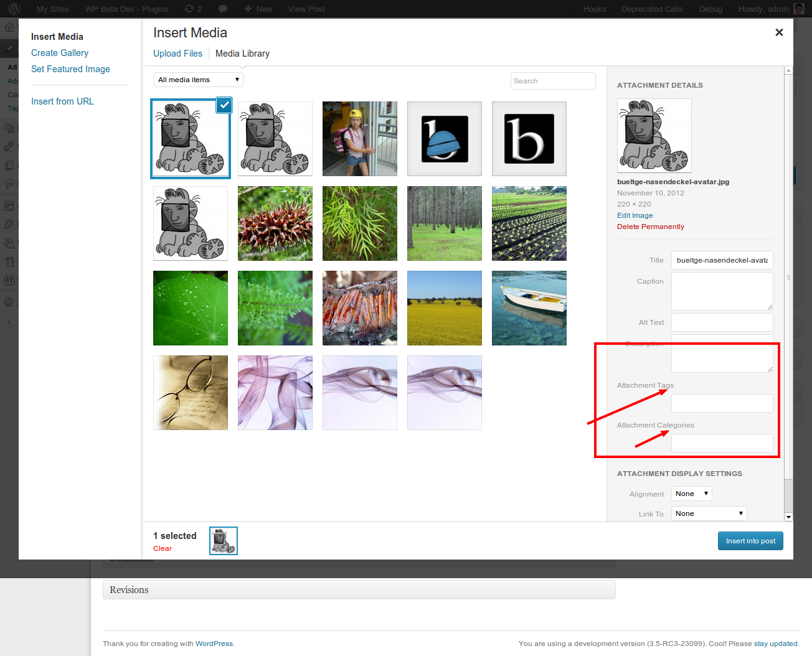Click the WordPress logo in admin bar

14,9
